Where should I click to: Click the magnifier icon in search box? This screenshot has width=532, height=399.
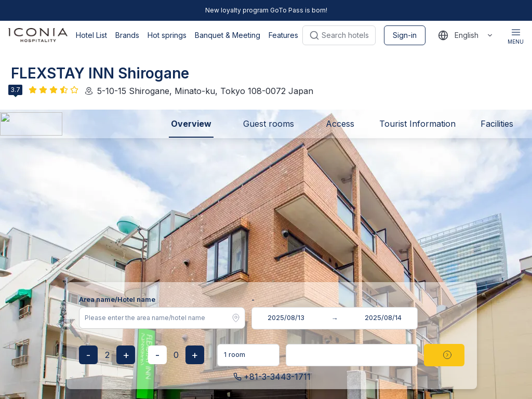[314, 35]
